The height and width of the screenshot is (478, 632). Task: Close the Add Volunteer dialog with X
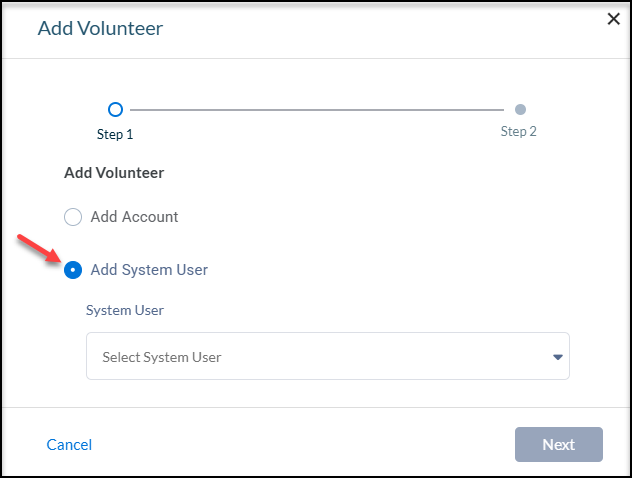click(x=613, y=19)
